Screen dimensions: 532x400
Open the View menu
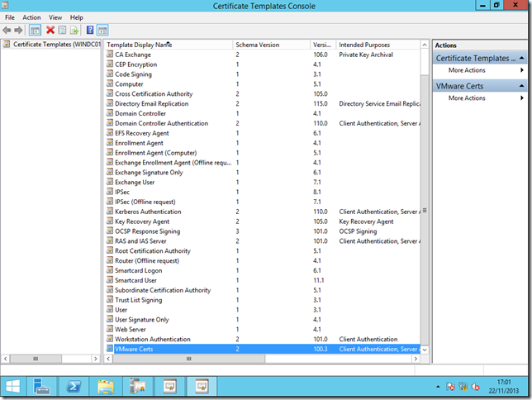[x=55, y=17]
